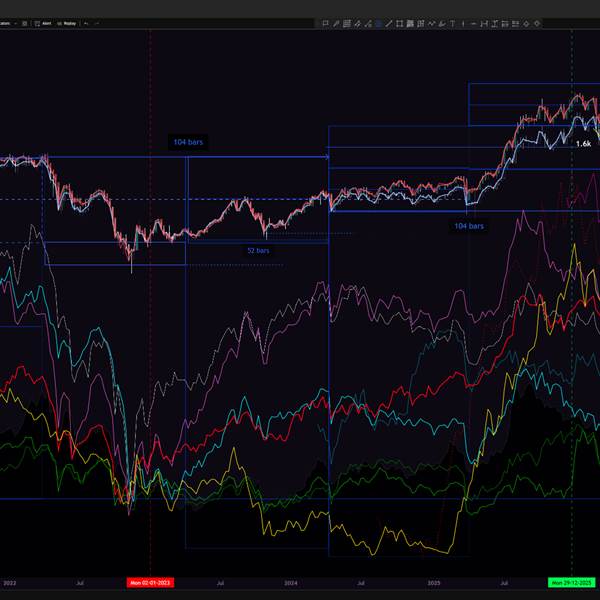The width and height of the screenshot is (600, 600).
Task: Click the upper '104 bars' label
Action: pos(188,142)
